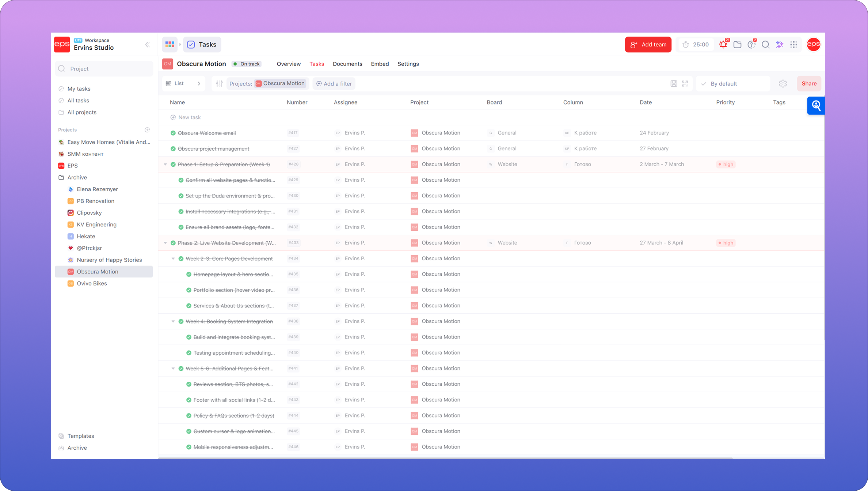Open the Overview tab
The image size is (868, 491).
(289, 64)
